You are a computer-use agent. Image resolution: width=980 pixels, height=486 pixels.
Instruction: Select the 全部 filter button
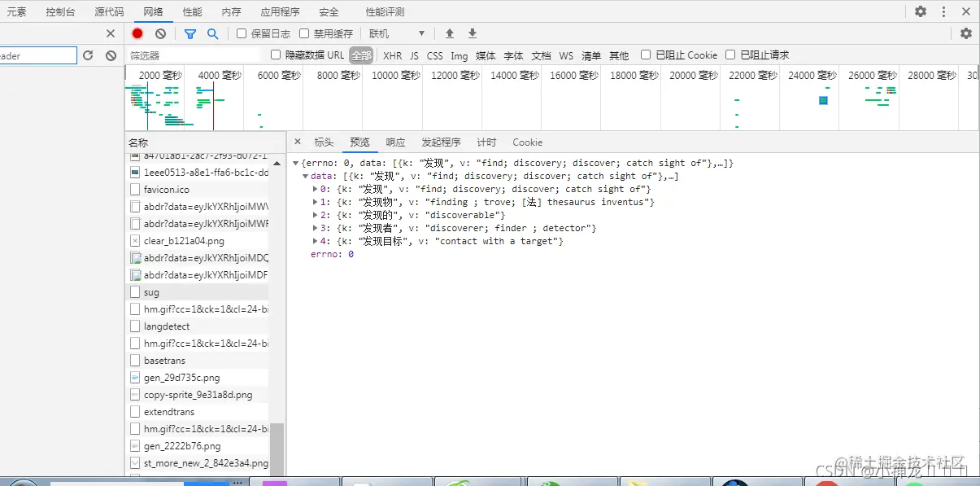[361, 55]
